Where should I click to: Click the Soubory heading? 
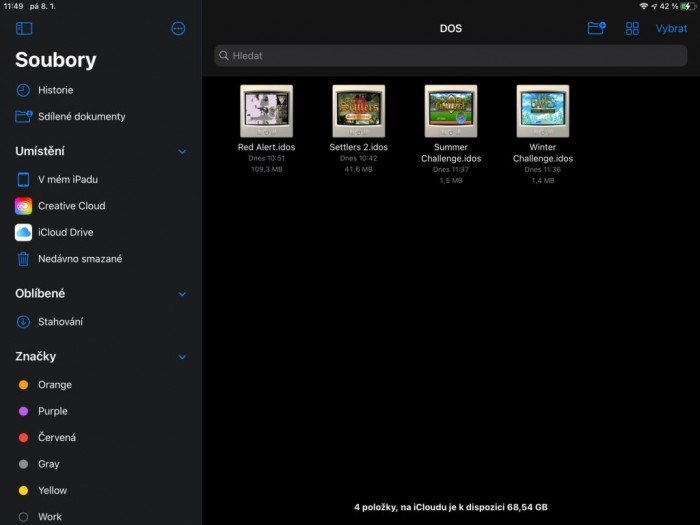56,60
